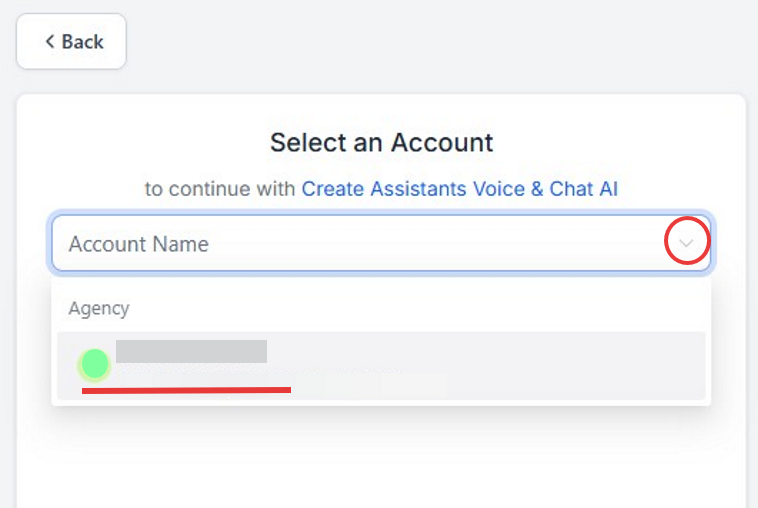Click the empty right side of the account row

(600, 365)
